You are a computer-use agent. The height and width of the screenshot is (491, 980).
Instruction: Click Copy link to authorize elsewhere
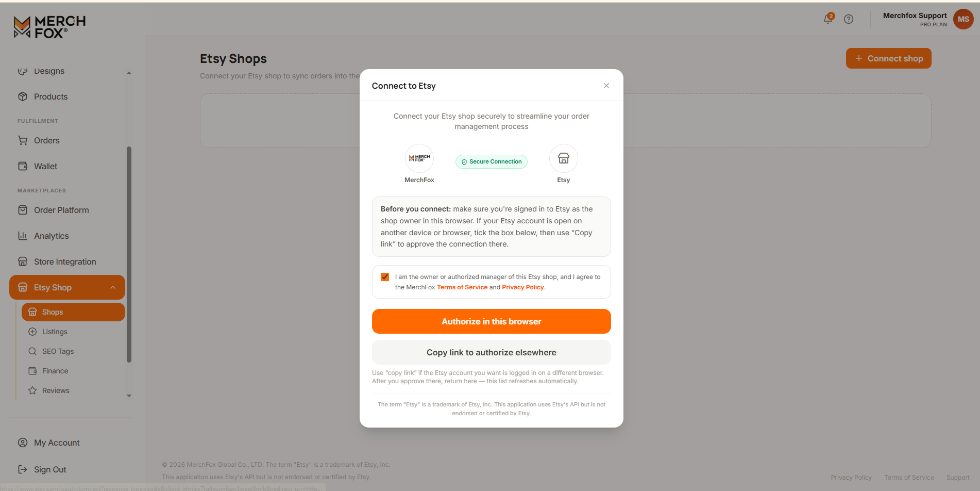[492, 352]
